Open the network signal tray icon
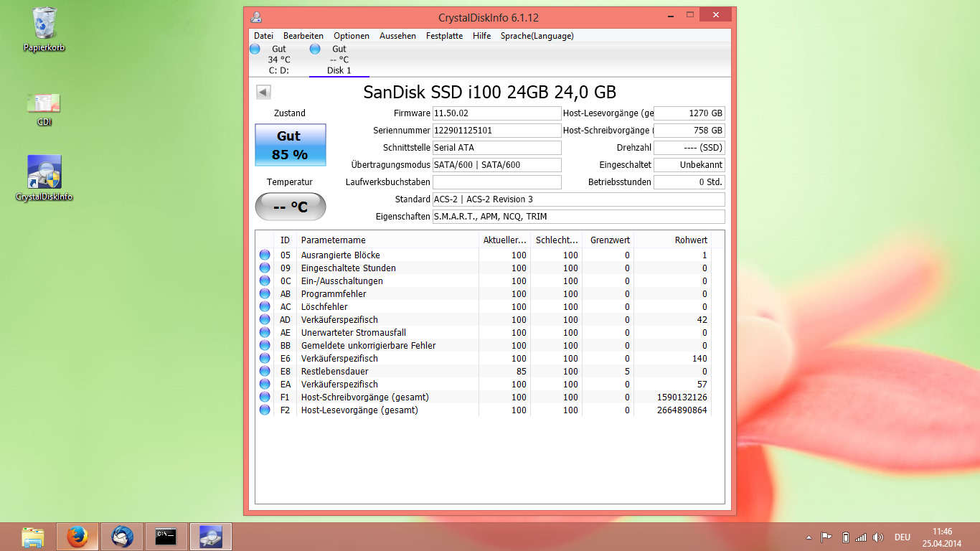Screen dimensions: 980x551 coord(861,537)
